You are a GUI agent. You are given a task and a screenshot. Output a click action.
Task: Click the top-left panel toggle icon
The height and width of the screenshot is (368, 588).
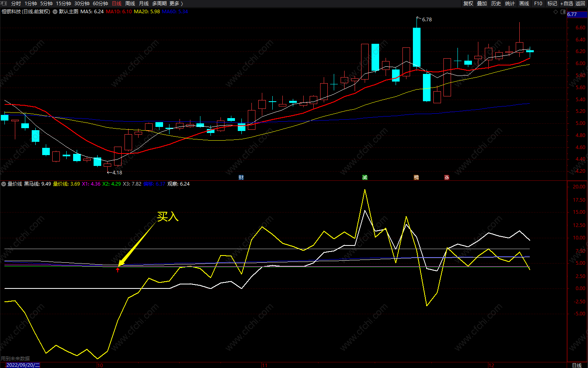4,3
